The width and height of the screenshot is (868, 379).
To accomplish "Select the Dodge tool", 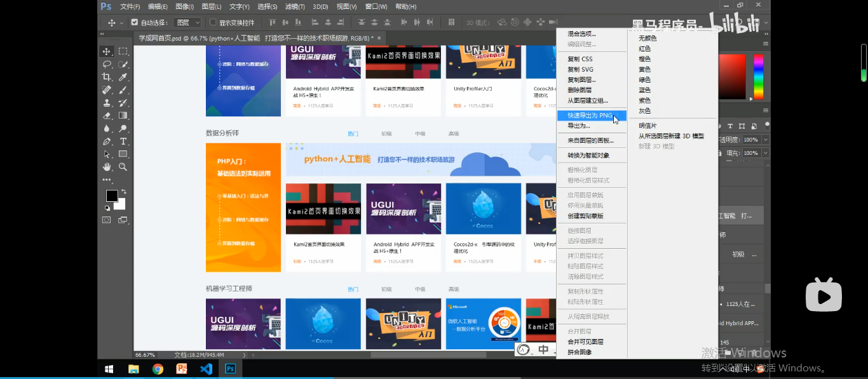I will [123, 128].
